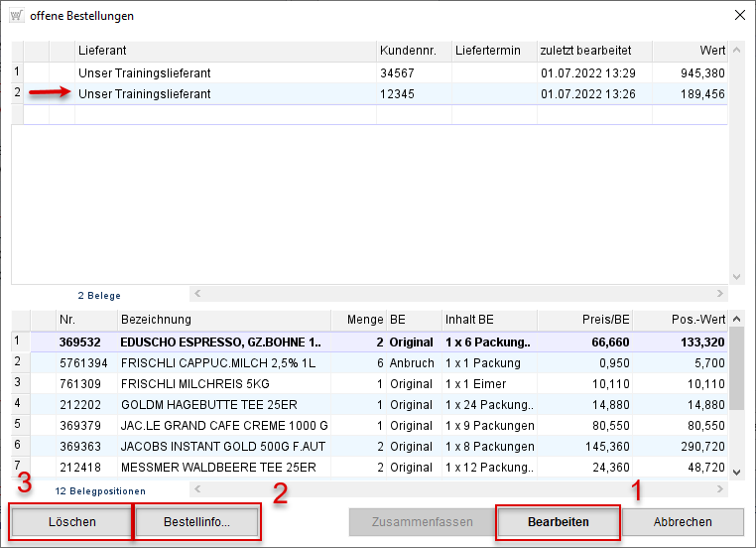The width and height of the screenshot is (756, 548).
Task: Sort by Liefertermin column header
Action: click(493, 51)
